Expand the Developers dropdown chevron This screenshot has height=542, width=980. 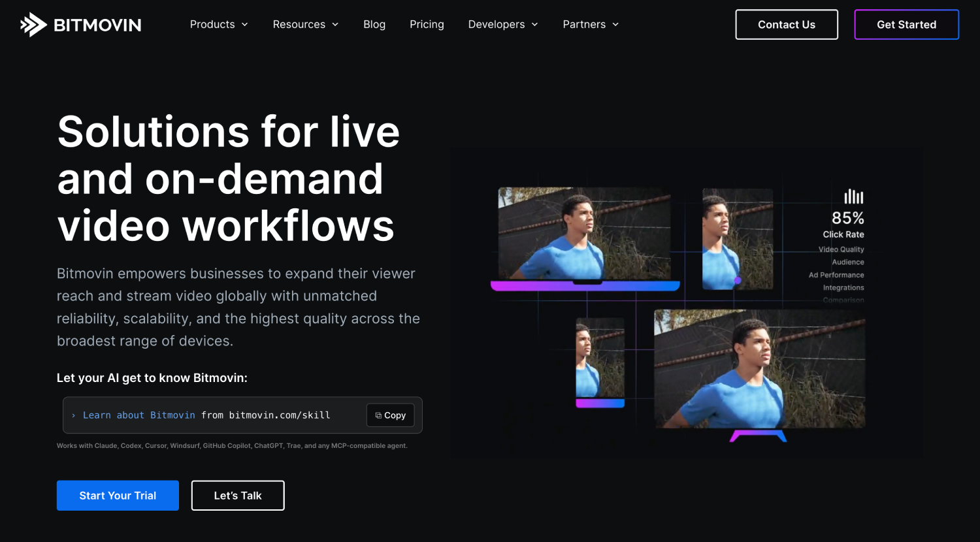point(534,25)
